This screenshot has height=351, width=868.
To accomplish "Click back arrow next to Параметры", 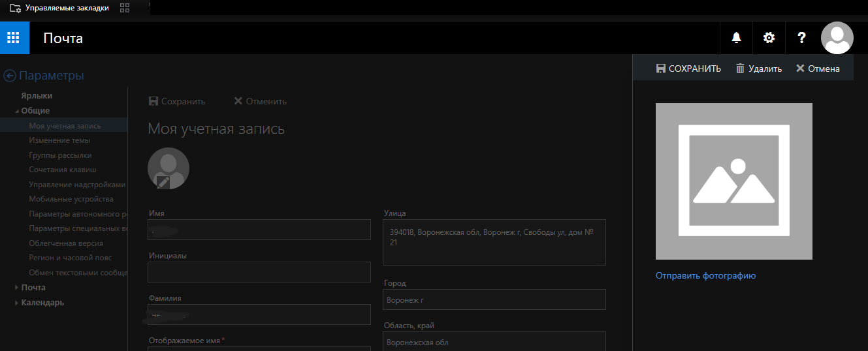I will [x=10, y=76].
